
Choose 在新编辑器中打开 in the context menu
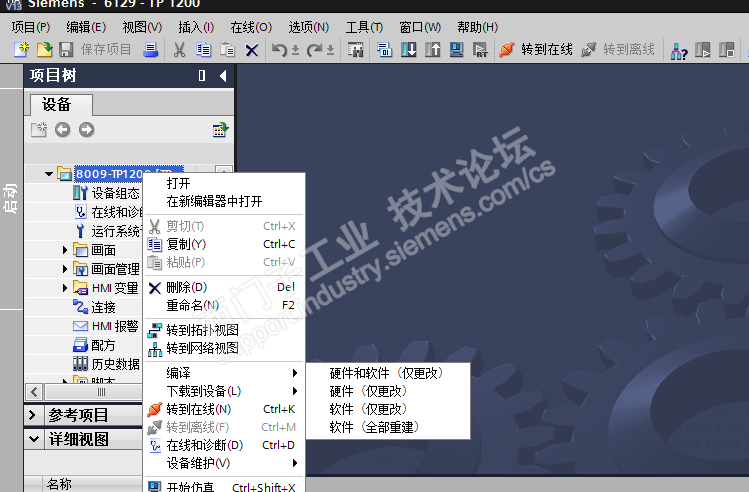tap(224, 202)
